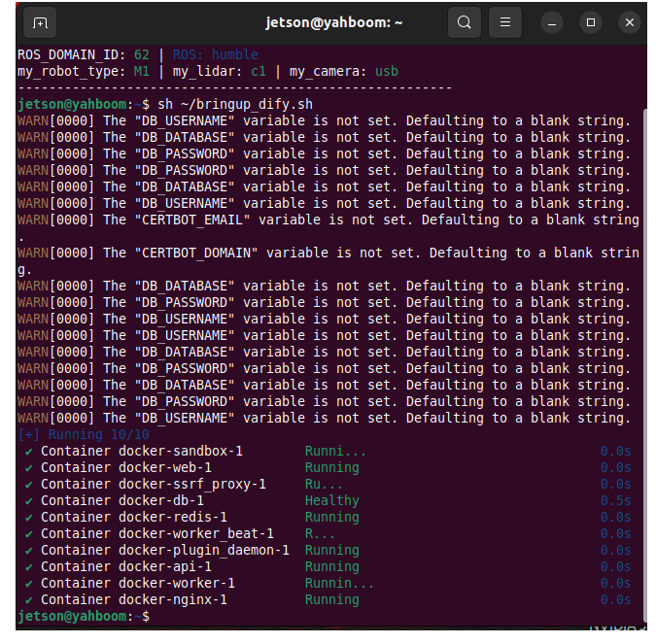The image size is (656, 644).
Task: Click the docker-redis-1 checkmark
Action: [x=28, y=518]
